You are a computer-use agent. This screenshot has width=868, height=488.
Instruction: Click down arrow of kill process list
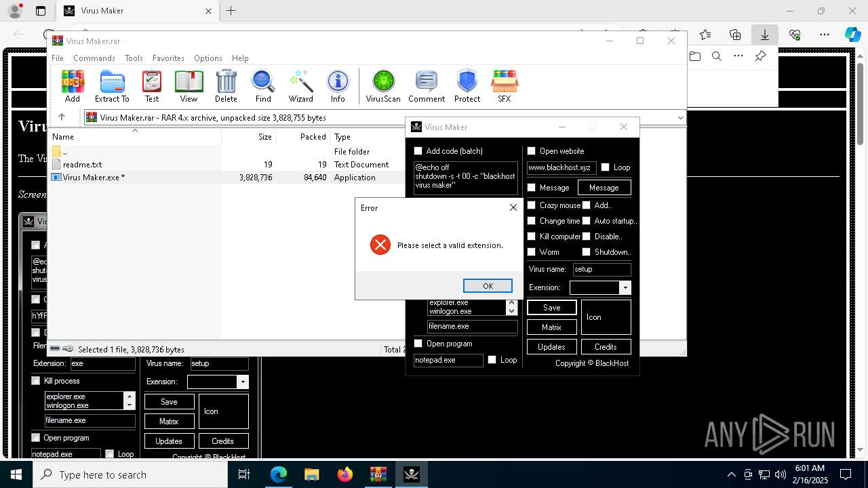click(x=511, y=311)
